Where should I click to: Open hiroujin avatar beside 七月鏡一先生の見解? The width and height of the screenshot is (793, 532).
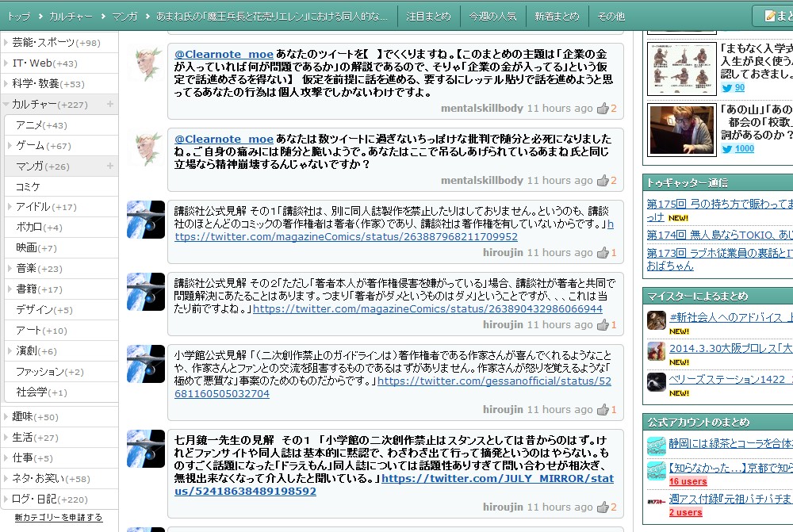pos(146,449)
